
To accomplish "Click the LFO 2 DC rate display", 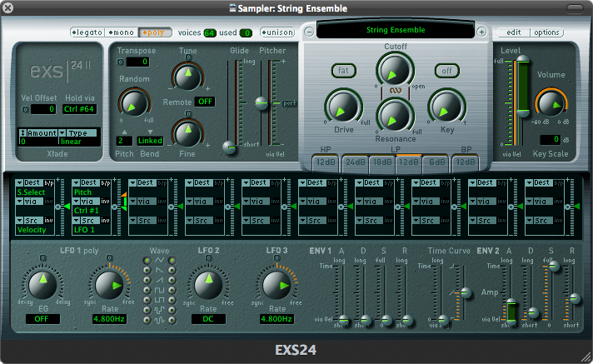I will 208,319.
